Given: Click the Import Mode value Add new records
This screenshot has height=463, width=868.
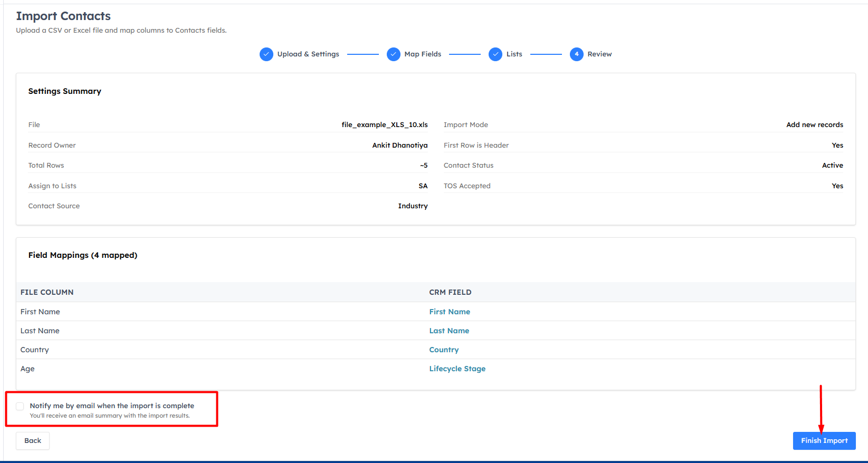Looking at the screenshot, I should 815,125.
